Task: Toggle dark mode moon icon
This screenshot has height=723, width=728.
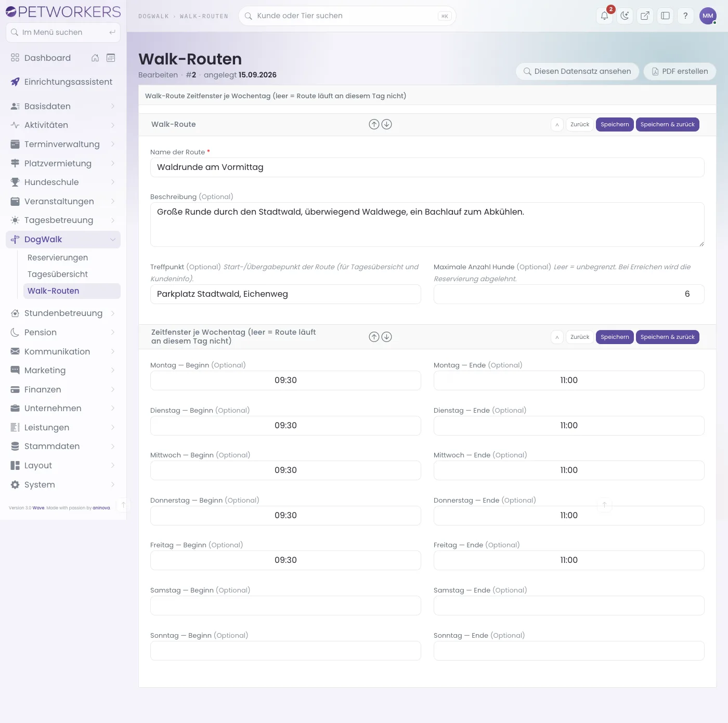Action: [x=625, y=16]
